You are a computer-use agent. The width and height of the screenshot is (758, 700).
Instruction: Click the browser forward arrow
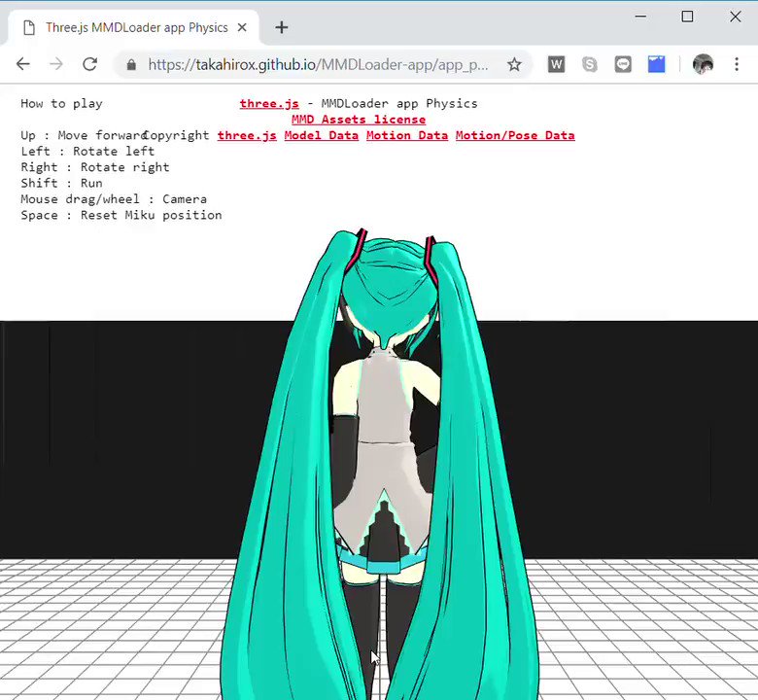point(56,64)
